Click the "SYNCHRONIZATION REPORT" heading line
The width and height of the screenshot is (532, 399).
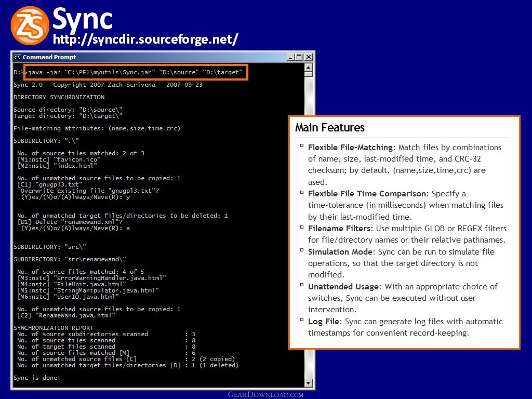click(x=54, y=328)
